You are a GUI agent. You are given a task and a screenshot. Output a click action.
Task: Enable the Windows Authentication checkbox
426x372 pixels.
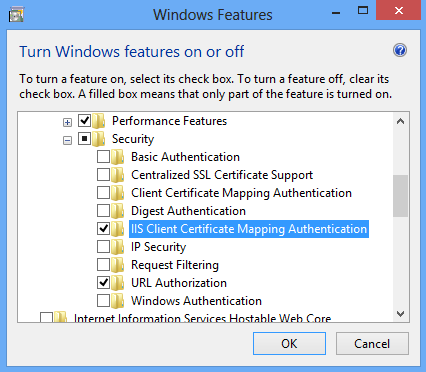[x=103, y=300]
